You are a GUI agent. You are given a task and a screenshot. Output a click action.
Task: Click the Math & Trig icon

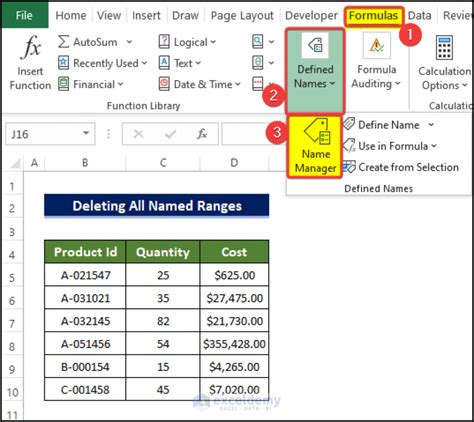click(x=258, y=63)
